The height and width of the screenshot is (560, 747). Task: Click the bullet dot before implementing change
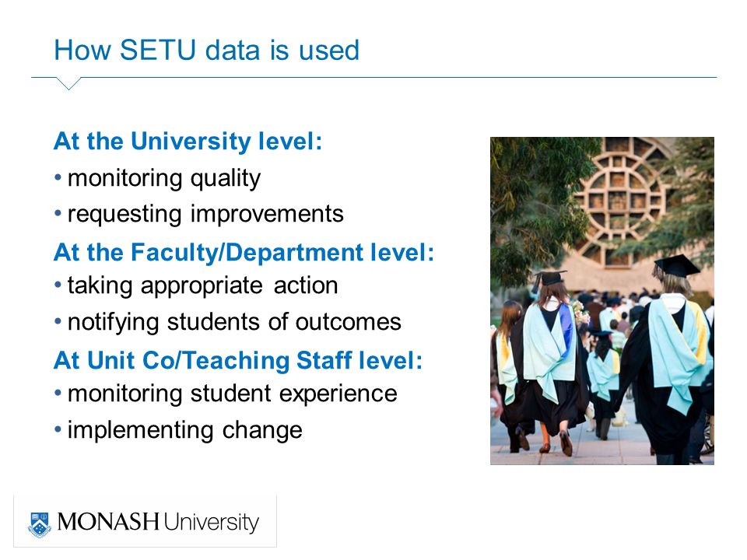pos(58,429)
